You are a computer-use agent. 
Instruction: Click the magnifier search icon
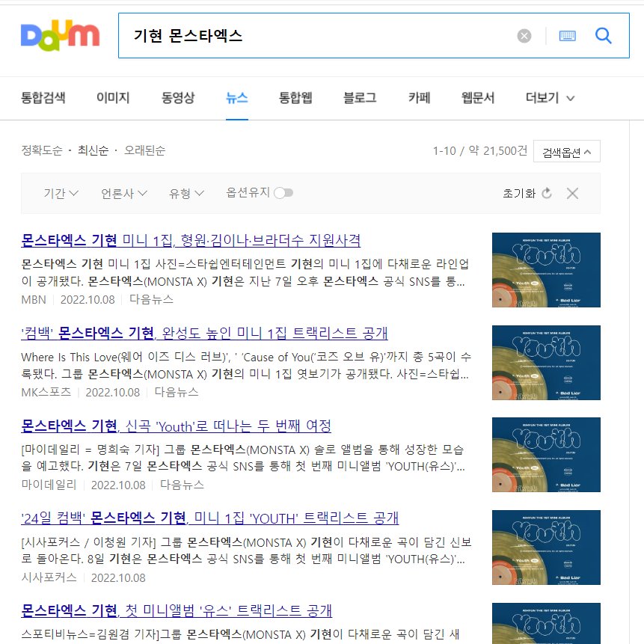[x=604, y=36]
